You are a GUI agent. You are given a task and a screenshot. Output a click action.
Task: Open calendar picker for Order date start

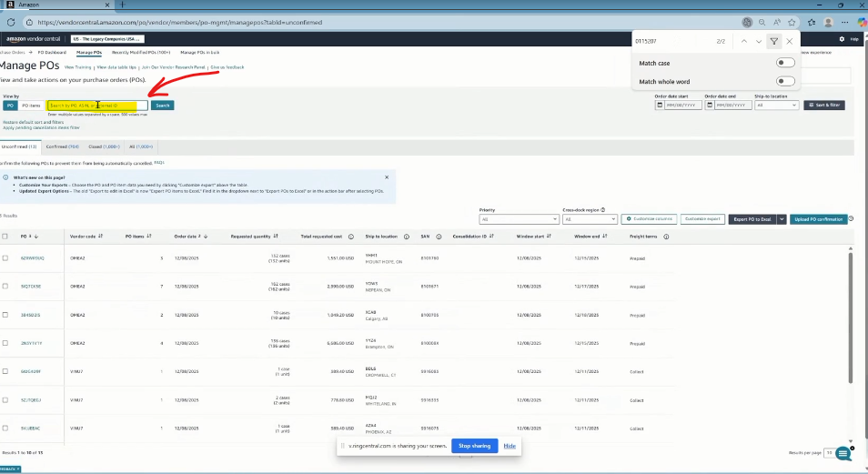tap(660, 105)
